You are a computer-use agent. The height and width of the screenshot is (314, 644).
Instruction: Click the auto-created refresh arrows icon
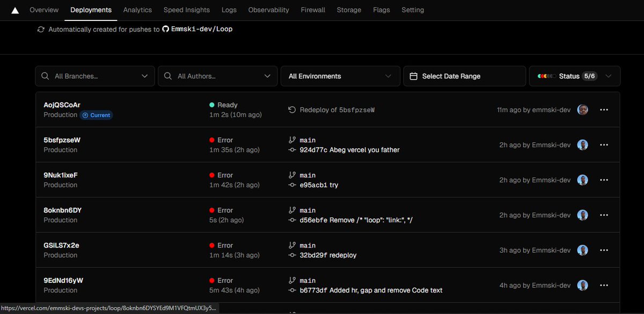[41, 30]
